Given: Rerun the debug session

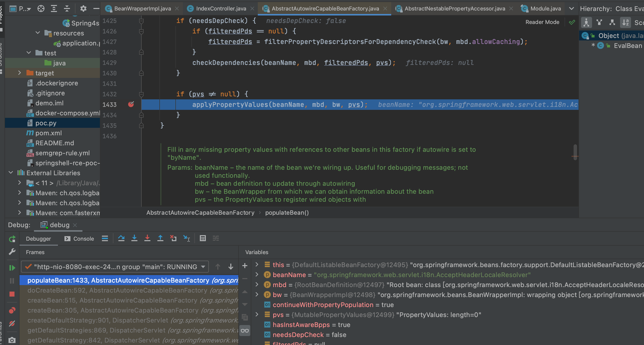Looking at the screenshot, I should (12, 239).
